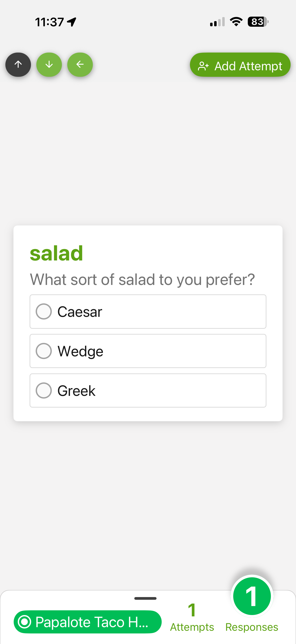Viewport: 296px width, 644px height.
Task: Open the Responses tab
Action: tap(252, 627)
